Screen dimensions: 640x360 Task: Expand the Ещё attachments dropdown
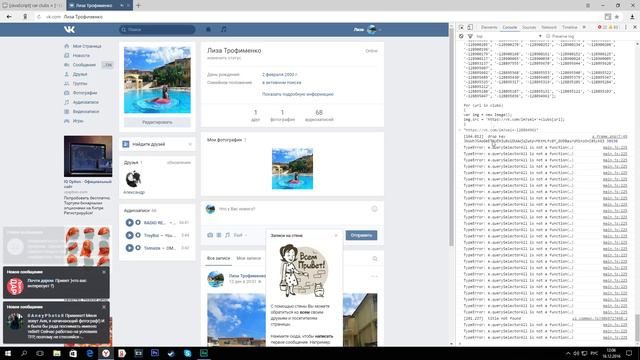coord(240,235)
